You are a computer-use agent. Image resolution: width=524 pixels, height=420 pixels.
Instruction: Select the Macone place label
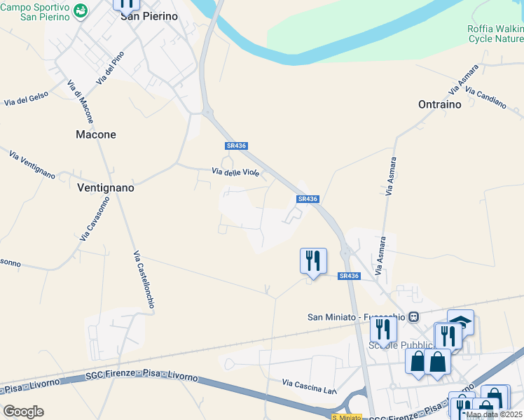(x=96, y=134)
